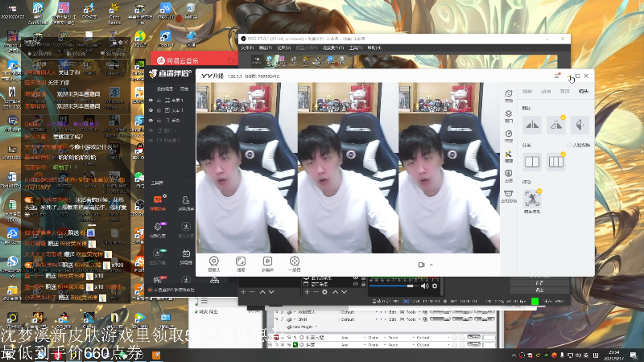Open the PK tool icon in 直播伴侣

coord(158,280)
